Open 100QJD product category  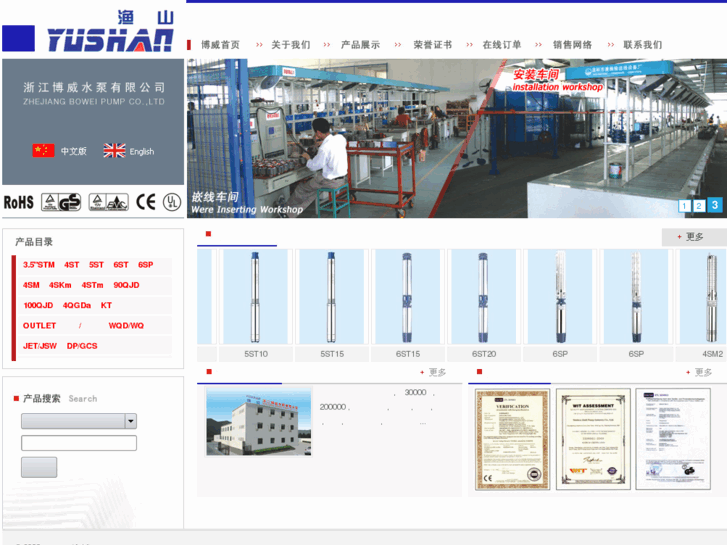[38, 306]
